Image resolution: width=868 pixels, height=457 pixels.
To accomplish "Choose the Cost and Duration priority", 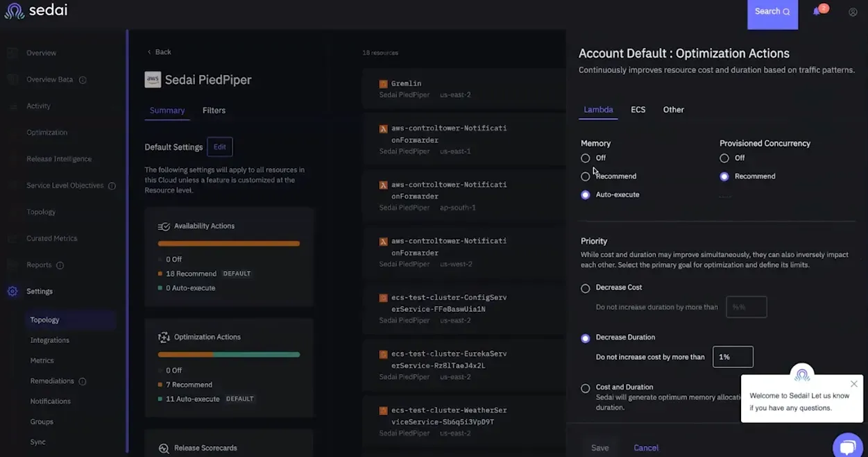I will pos(586,388).
